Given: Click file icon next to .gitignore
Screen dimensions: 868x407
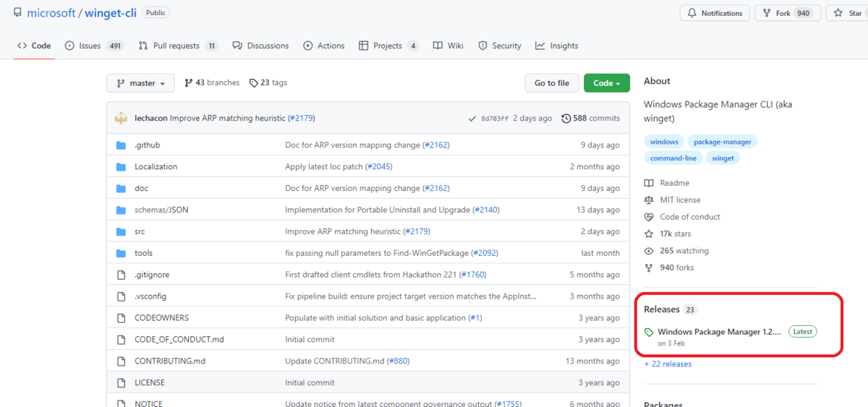Looking at the screenshot, I should (122, 275).
